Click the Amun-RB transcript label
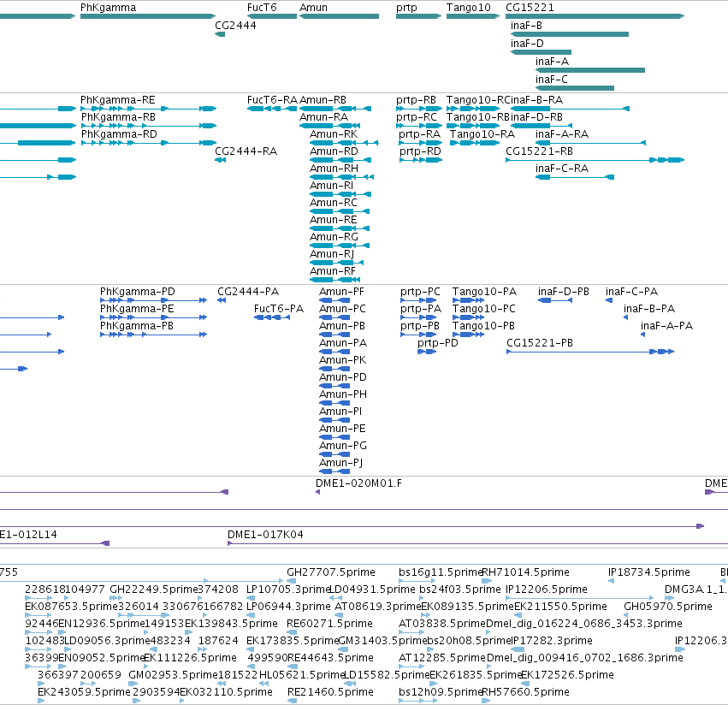This screenshot has height=705, width=728. (x=323, y=100)
